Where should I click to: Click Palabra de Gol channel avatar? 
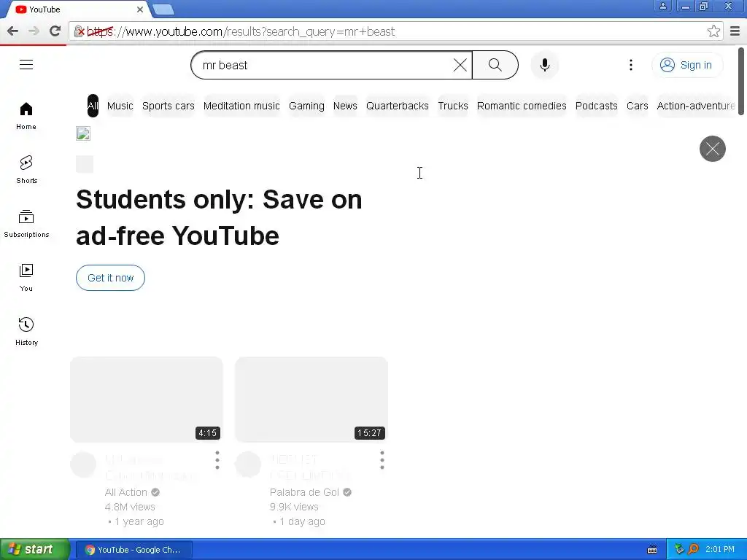pyautogui.click(x=248, y=464)
